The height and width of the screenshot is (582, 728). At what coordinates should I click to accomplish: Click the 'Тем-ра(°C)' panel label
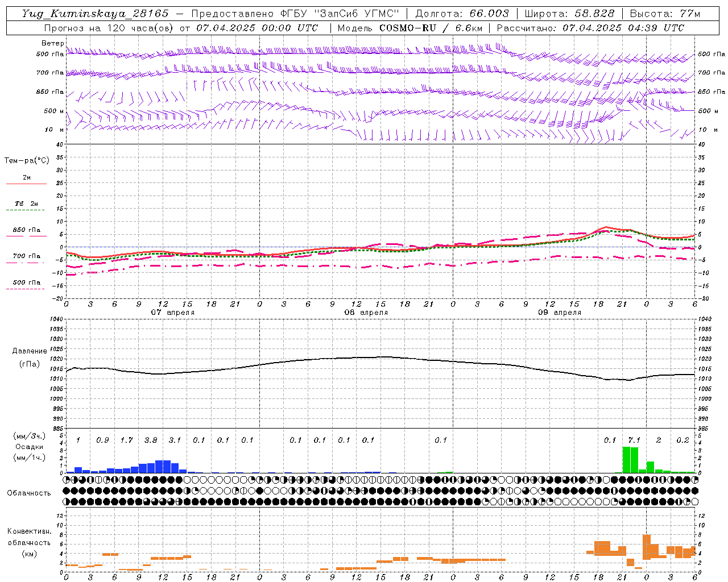pyautogui.click(x=27, y=161)
